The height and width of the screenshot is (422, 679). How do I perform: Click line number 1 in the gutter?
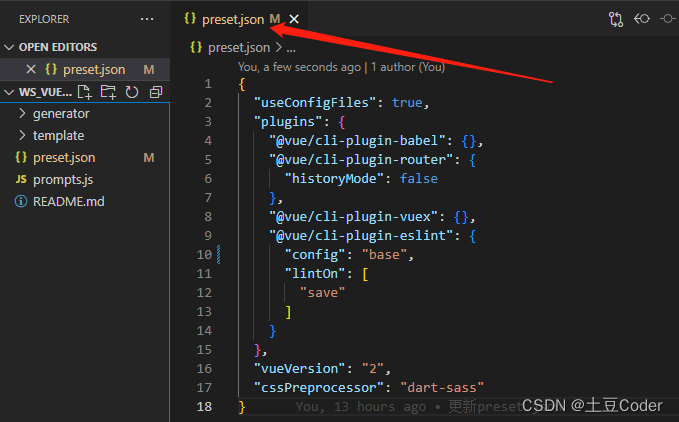pyautogui.click(x=208, y=84)
